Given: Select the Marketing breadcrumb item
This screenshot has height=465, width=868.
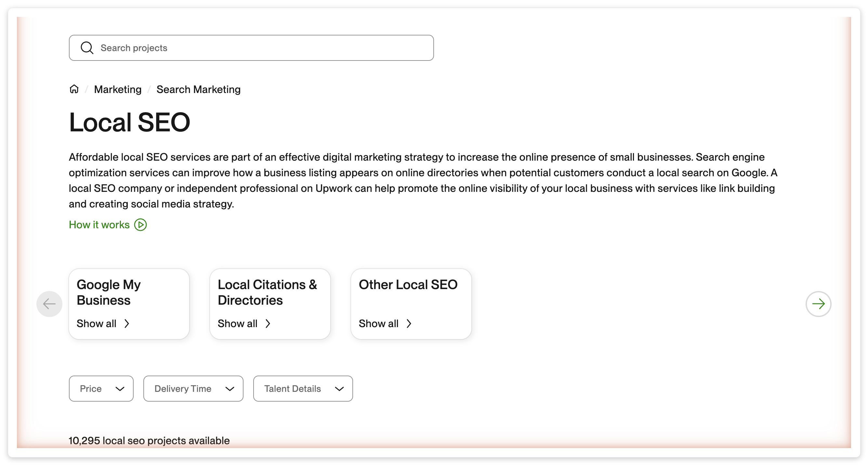Looking at the screenshot, I should [118, 89].
